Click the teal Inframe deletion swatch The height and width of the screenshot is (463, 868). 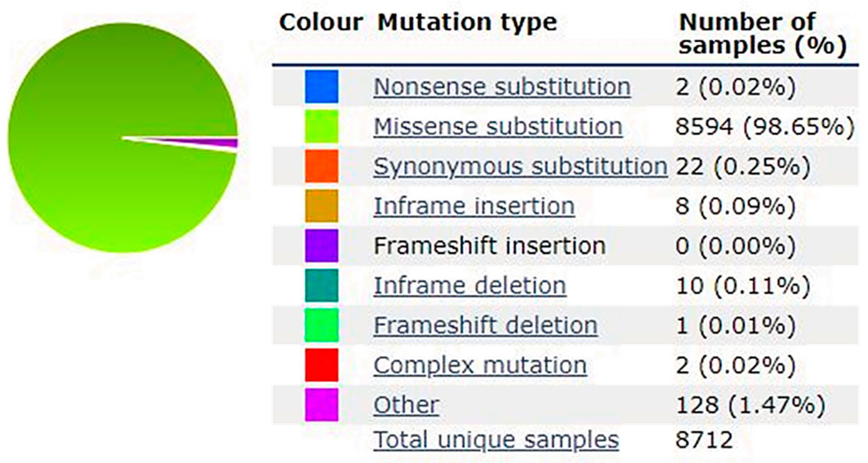pos(321,285)
